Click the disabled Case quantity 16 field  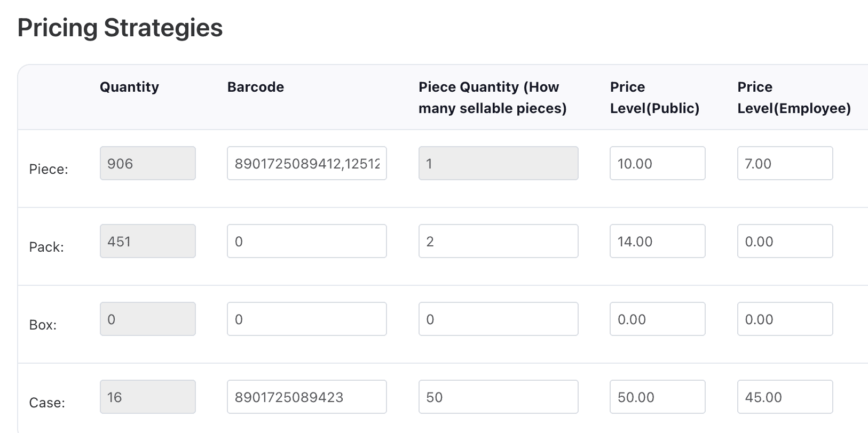147,397
